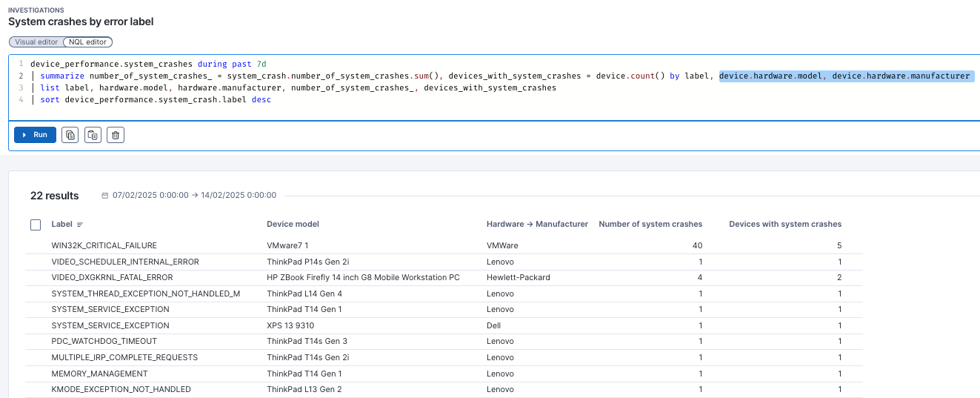Screen dimensions: 980x398
Task: Sort by the Device model column header
Action: [x=293, y=224]
